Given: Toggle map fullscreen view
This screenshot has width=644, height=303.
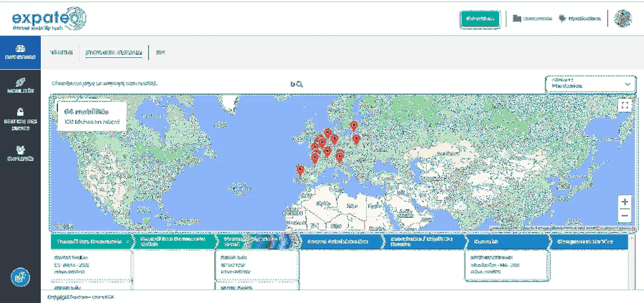Looking at the screenshot, I should point(624,105).
